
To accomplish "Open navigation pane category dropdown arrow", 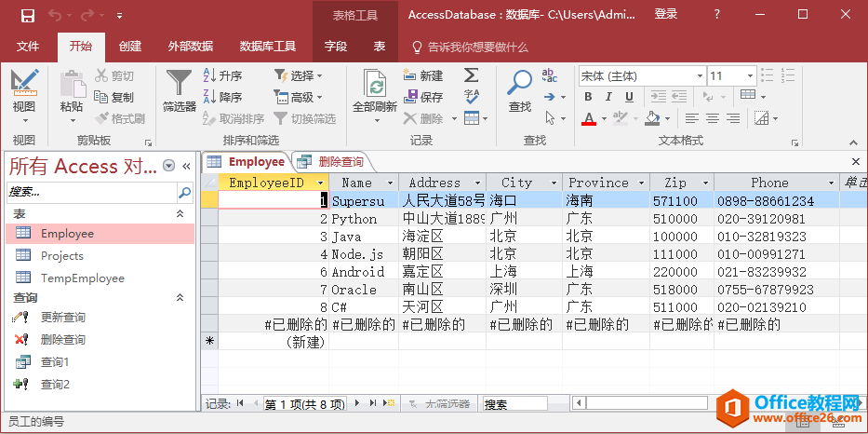I will pyautogui.click(x=168, y=166).
